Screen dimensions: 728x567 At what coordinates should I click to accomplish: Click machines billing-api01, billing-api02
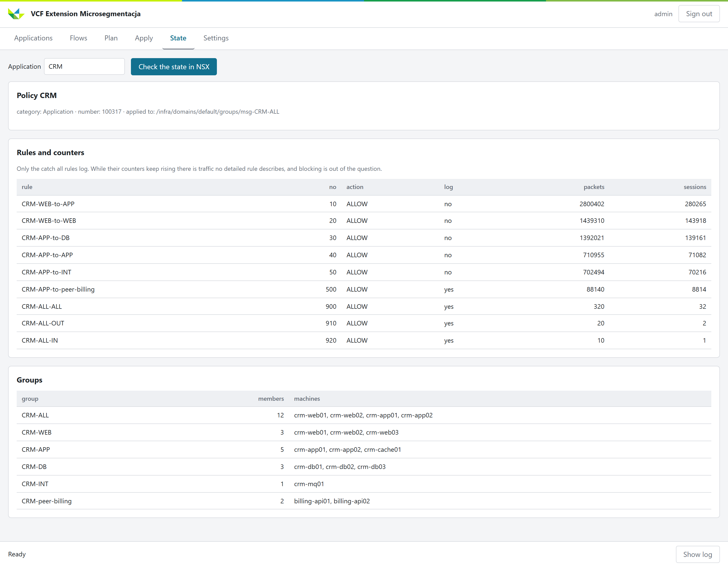click(x=332, y=501)
